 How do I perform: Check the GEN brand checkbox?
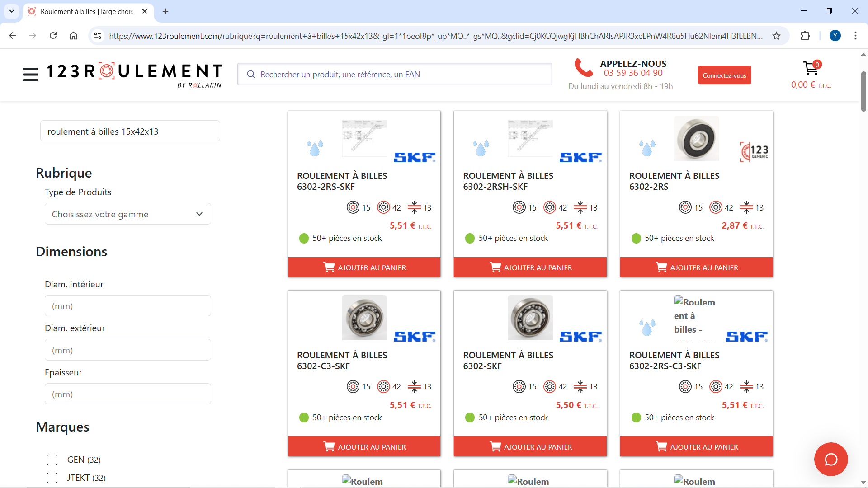(x=52, y=460)
